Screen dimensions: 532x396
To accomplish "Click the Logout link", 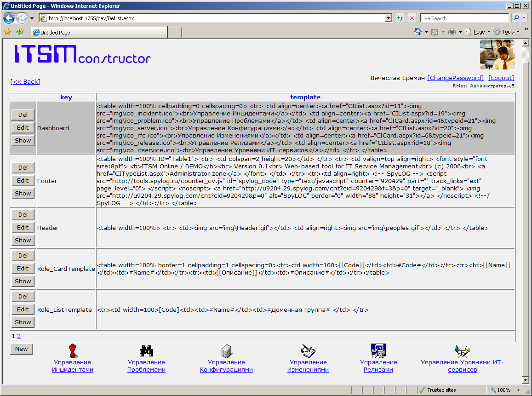I will (501, 78).
